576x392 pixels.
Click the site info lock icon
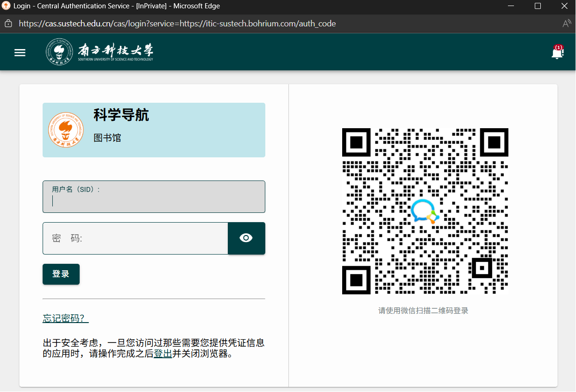8,24
